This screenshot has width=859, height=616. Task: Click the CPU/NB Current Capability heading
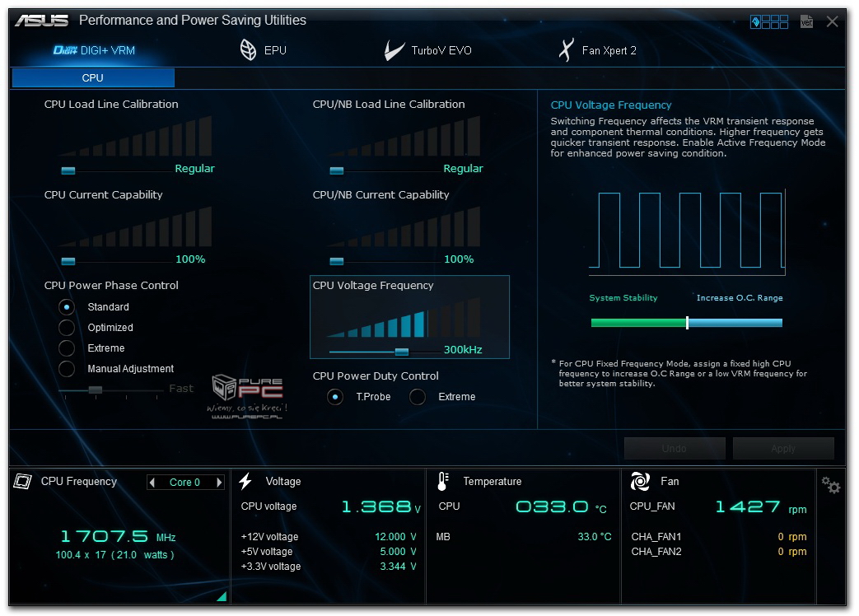[x=380, y=195]
